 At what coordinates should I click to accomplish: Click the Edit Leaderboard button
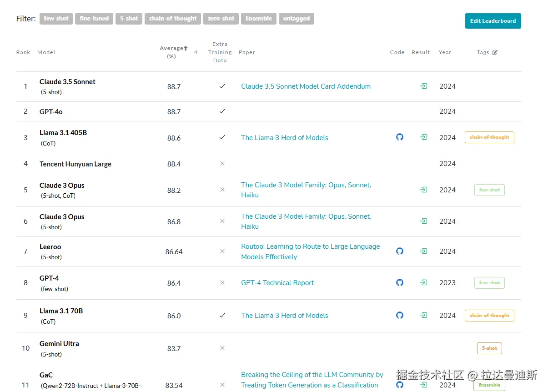tap(493, 21)
